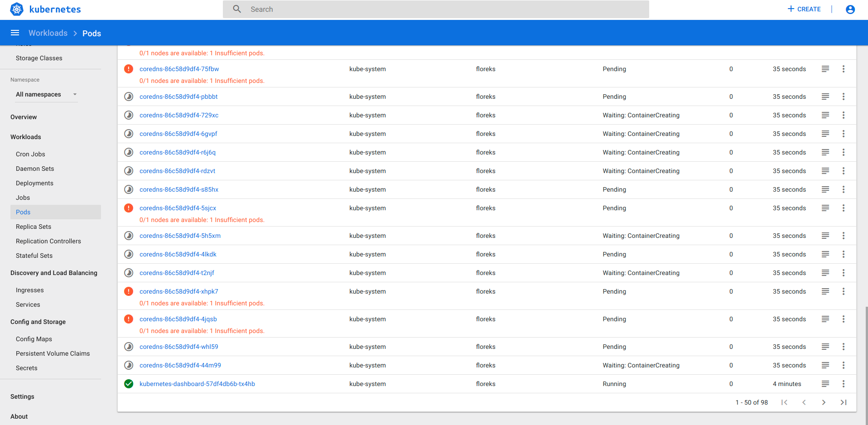
Task: Open the Settings section
Action: coord(22,396)
